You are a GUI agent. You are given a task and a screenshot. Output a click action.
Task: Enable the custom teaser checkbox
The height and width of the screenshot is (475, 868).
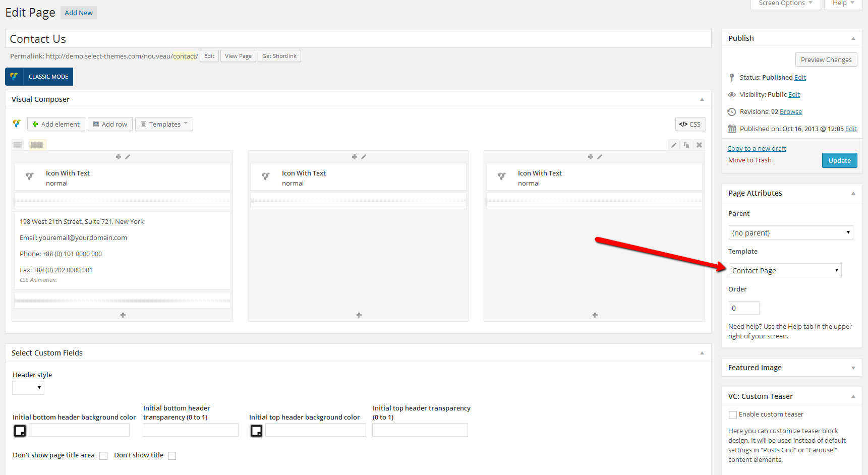pyautogui.click(x=733, y=415)
